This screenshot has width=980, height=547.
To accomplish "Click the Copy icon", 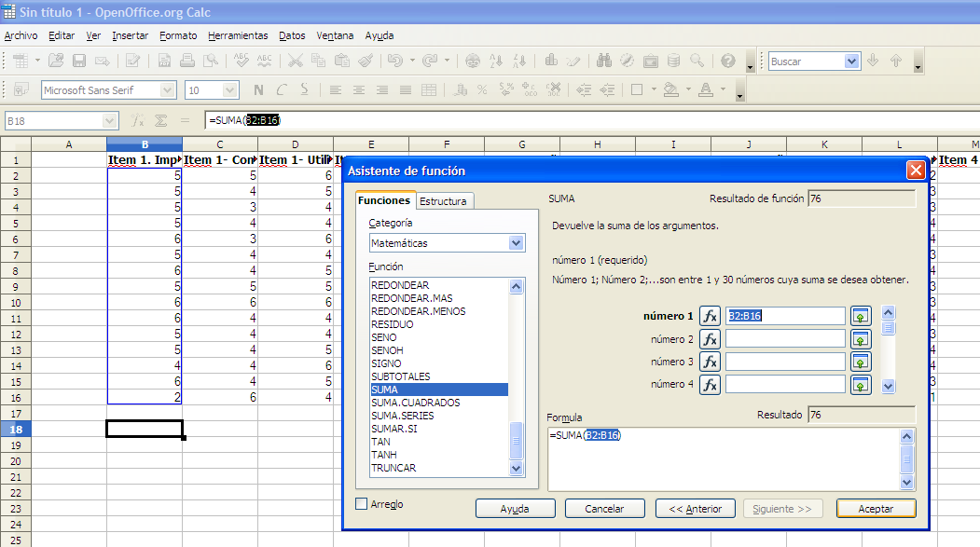I will point(318,61).
